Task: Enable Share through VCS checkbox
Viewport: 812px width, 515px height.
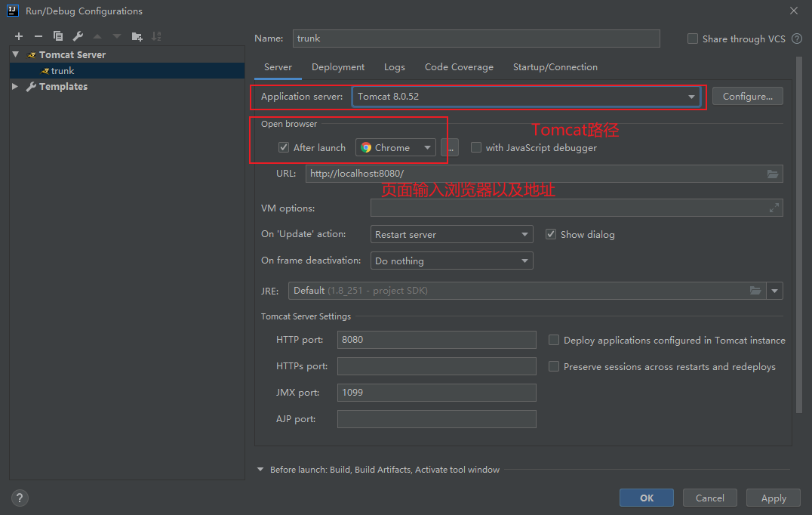Action: coord(692,39)
